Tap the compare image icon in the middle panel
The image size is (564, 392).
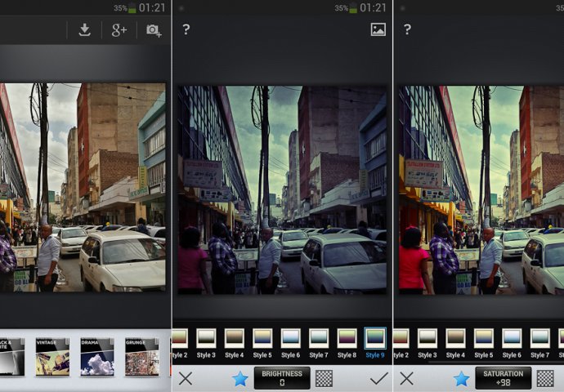[x=378, y=29]
